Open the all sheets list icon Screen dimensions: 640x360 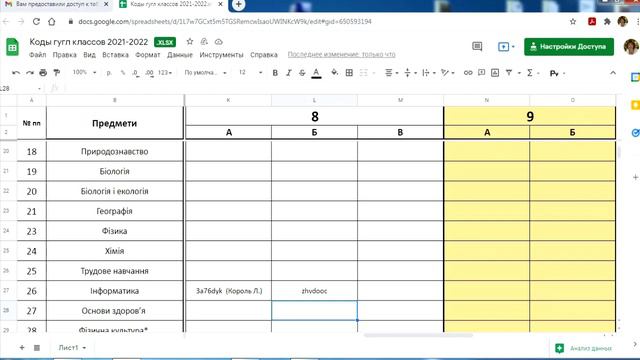click(37, 348)
